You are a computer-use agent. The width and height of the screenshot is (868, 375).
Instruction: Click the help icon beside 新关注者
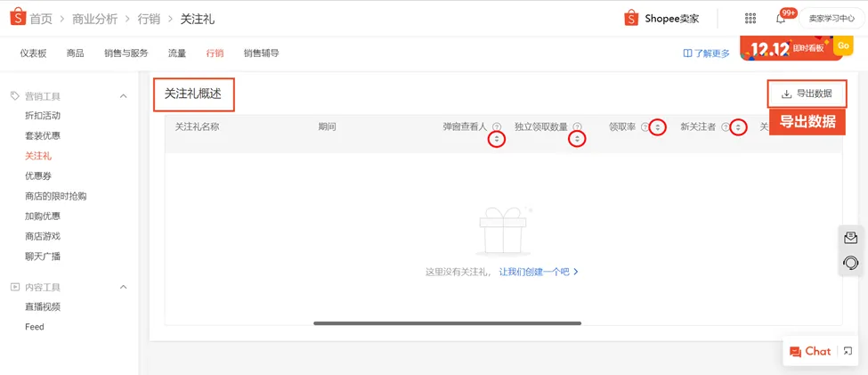[x=726, y=126]
